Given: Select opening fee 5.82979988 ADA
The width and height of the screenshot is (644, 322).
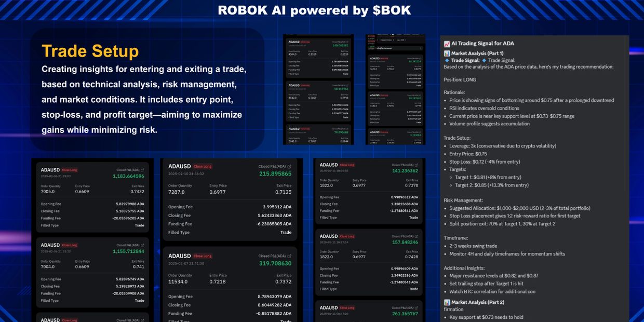Looking at the screenshot, I should point(130,204).
